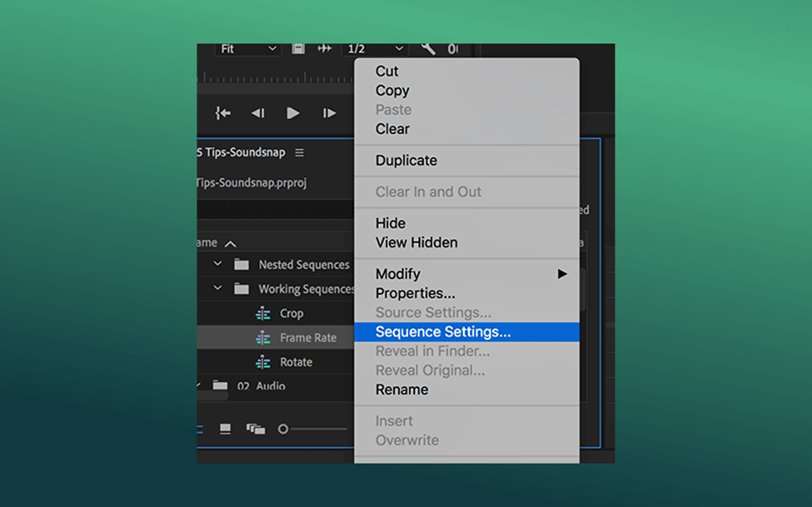This screenshot has width=812, height=507.
Task: Sort by Name column caret
Action: click(x=231, y=243)
